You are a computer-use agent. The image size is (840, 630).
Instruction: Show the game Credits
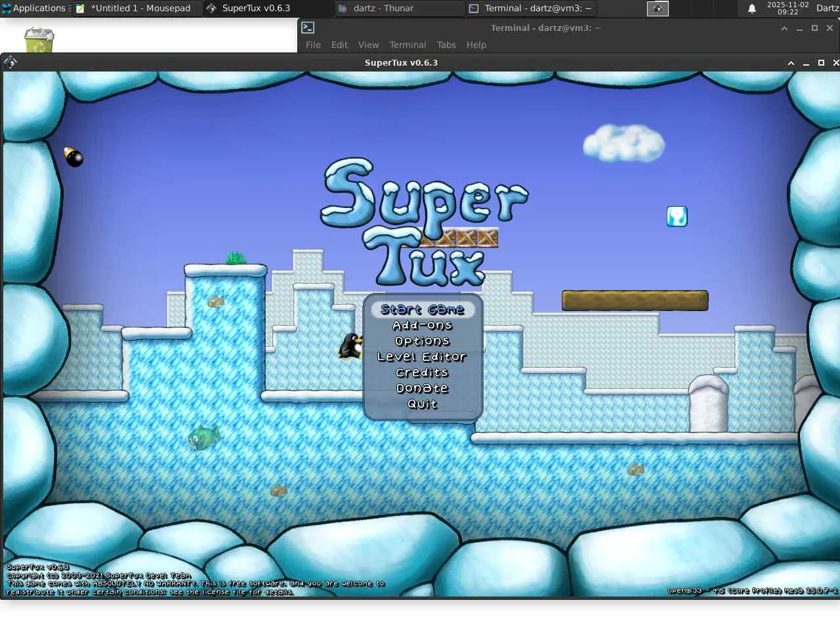click(x=422, y=372)
